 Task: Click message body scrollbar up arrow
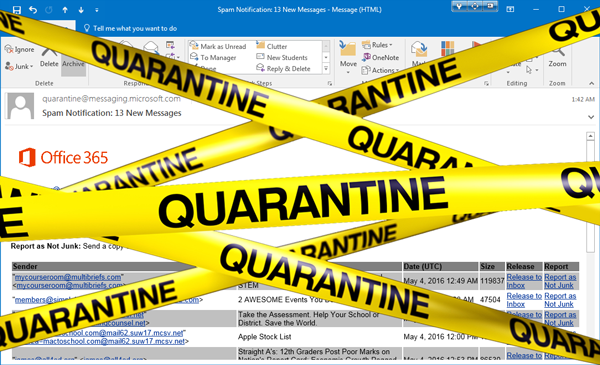(x=590, y=136)
